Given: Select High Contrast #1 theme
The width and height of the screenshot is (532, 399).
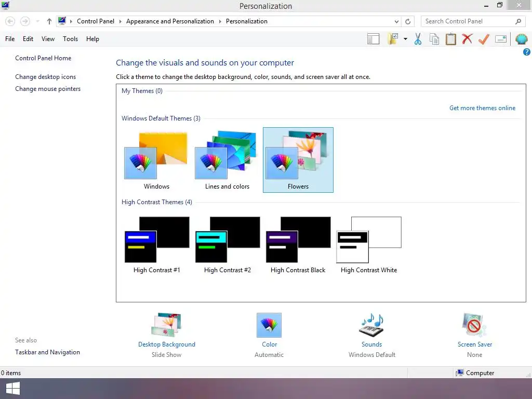Looking at the screenshot, I should tap(156, 245).
